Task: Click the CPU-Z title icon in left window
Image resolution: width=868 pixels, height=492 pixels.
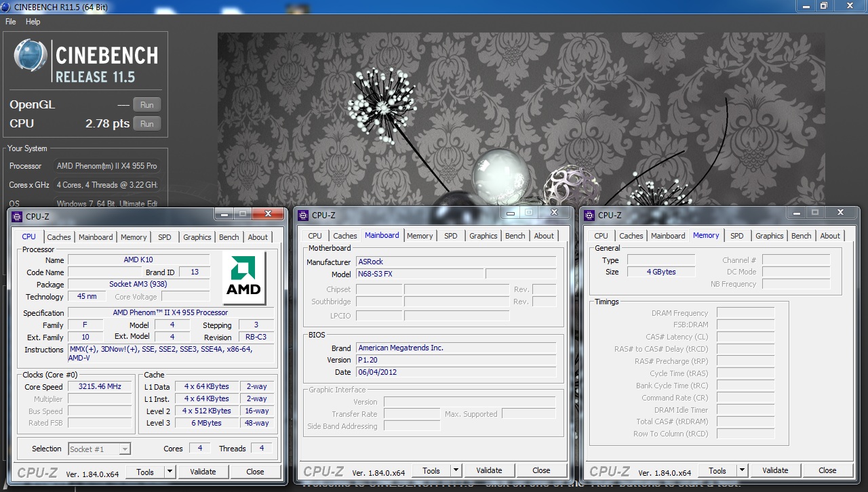Action: click(17, 216)
